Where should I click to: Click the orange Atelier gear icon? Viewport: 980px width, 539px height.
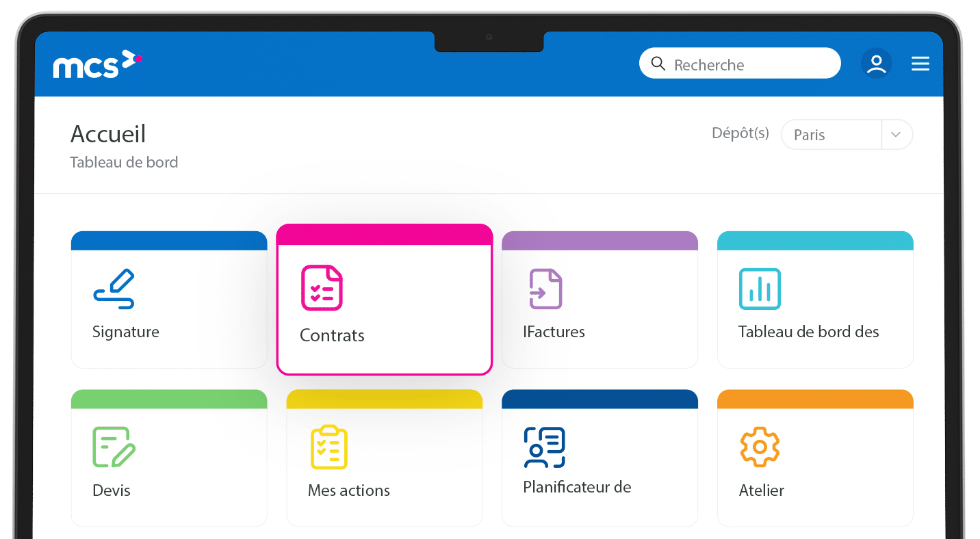(x=760, y=447)
